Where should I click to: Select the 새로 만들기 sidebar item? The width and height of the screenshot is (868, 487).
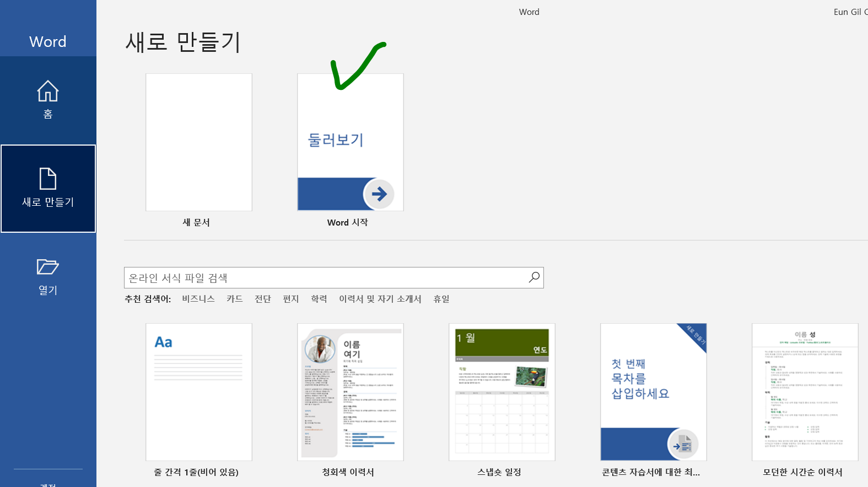tap(48, 189)
